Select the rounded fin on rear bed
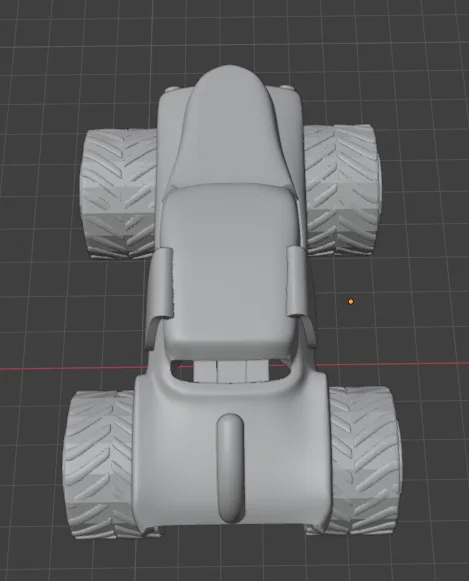 (230, 468)
